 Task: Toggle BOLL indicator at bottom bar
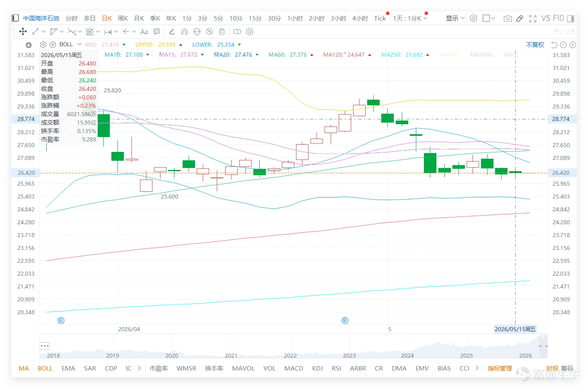(x=45, y=368)
